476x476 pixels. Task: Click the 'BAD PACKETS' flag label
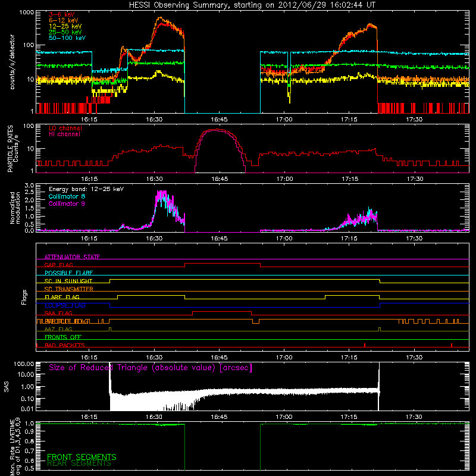click(65, 345)
